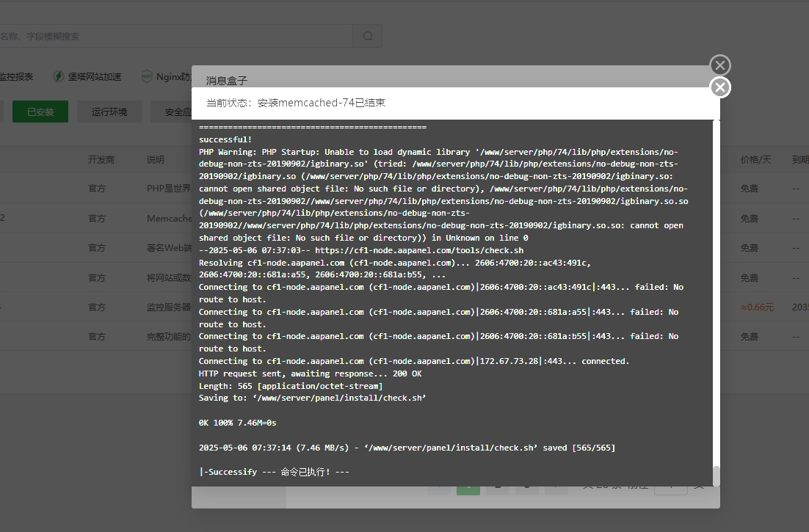The image size is (809, 532).
Task: Click 官方 in the 将网站或数 row
Action: coord(96,278)
